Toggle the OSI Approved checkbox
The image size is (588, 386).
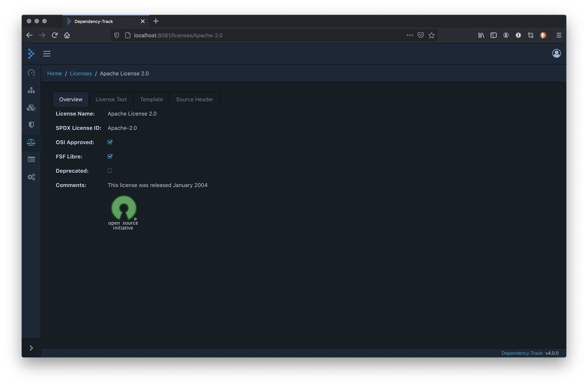tap(110, 142)
